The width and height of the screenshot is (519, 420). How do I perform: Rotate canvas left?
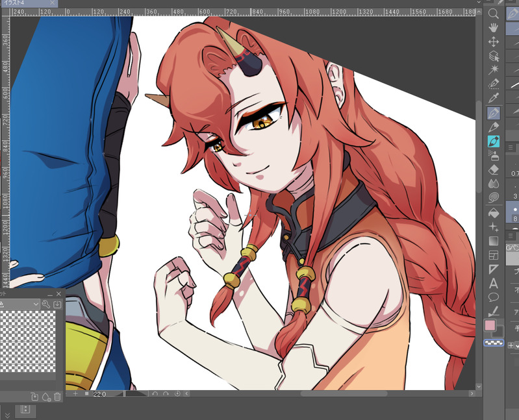tap(155, 393)
